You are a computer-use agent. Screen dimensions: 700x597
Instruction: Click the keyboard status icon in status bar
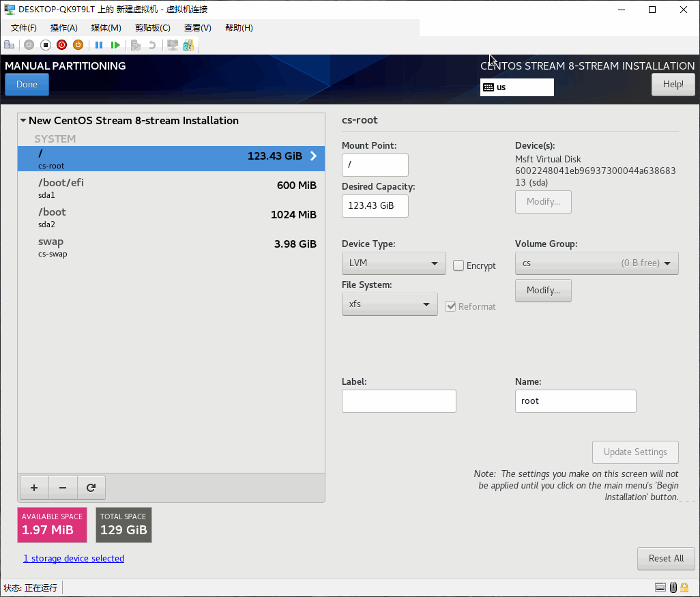click(660, 587)
